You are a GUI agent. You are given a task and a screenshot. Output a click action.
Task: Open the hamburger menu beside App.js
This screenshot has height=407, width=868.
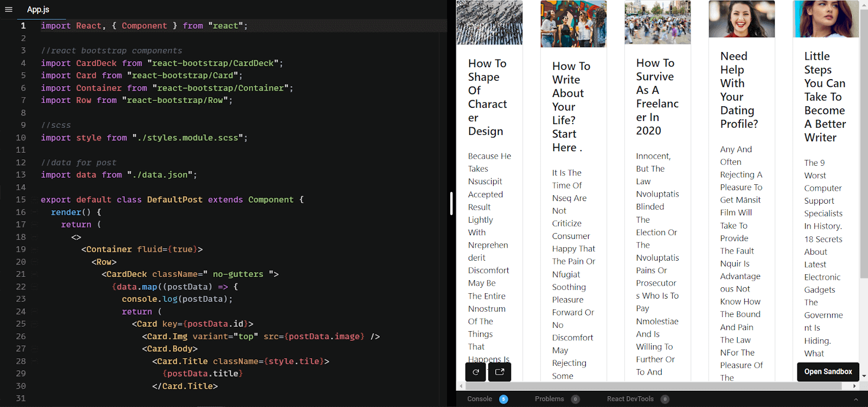(8, 9)
